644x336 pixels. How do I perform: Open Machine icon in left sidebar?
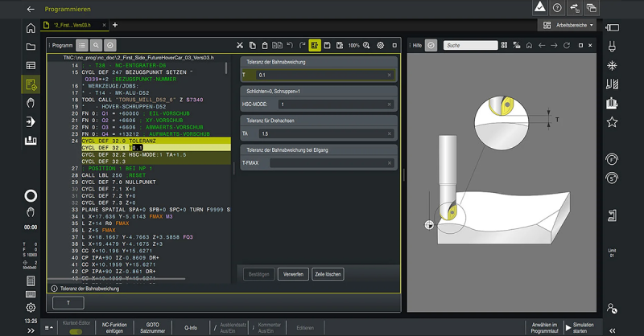[31, 141]
